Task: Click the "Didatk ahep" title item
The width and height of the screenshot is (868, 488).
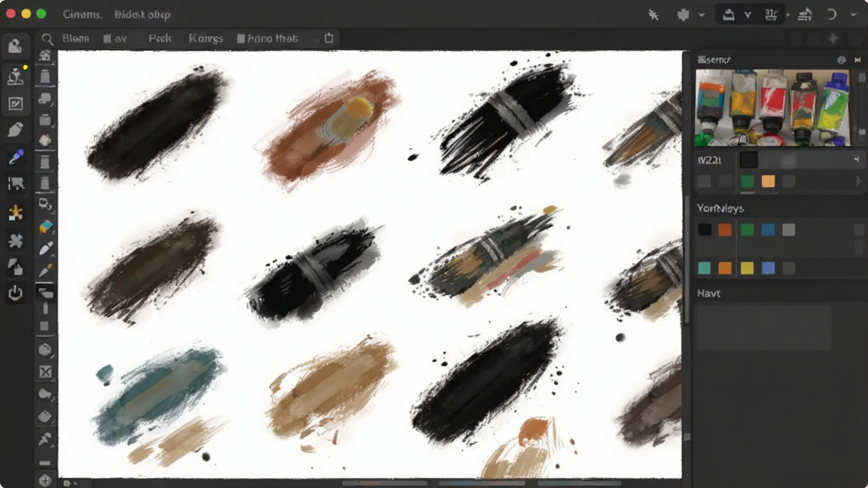Action: 142,15
